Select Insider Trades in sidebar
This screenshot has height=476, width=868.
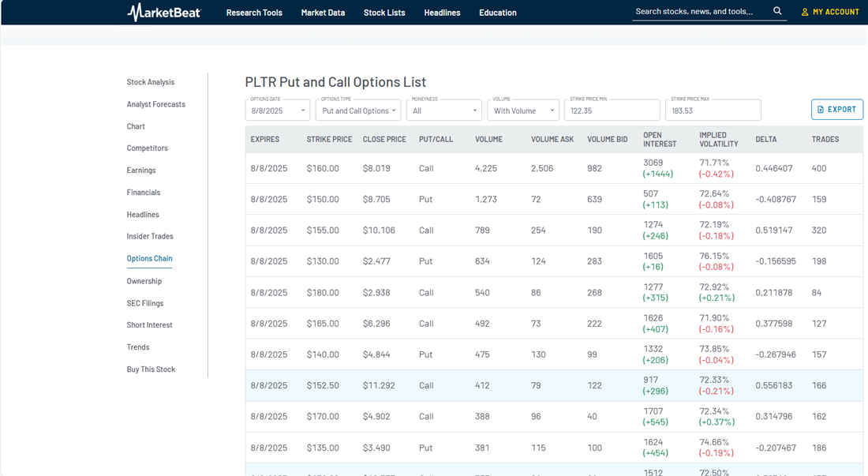[150, 236]
